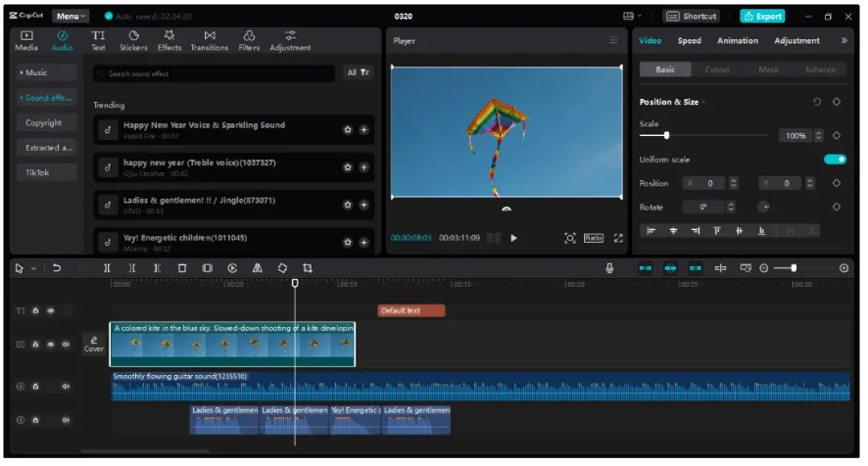Mute the guitar sound audio track
Viewport: 868px width, 466px height.
66,387
